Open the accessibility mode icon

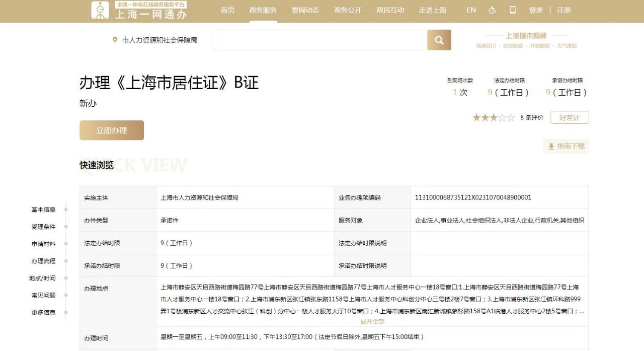tap(492, 10)
